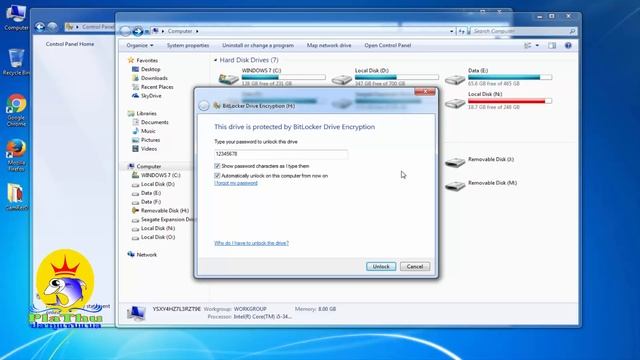Click the forward arrow in Computer window
The height and width of the screenshot is (360, 640).
(138, 31)
